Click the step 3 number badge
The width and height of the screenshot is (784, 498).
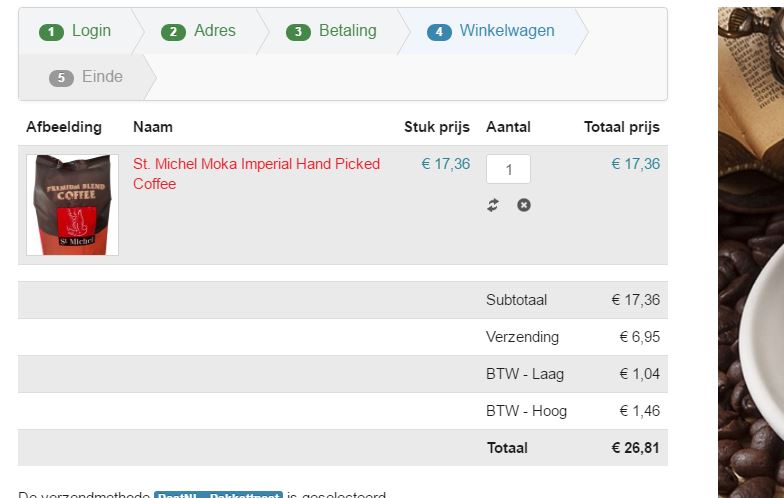298,32
